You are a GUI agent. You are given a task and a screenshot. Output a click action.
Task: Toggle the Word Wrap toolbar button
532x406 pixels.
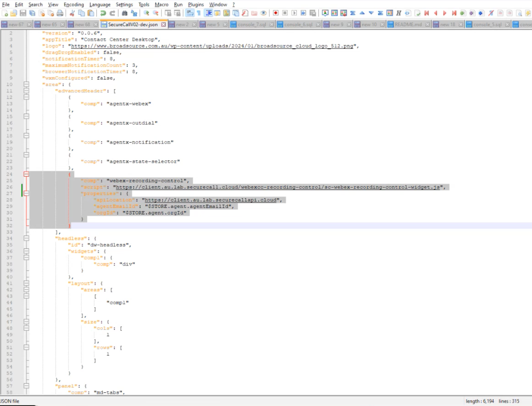click(x=190, y=13)
